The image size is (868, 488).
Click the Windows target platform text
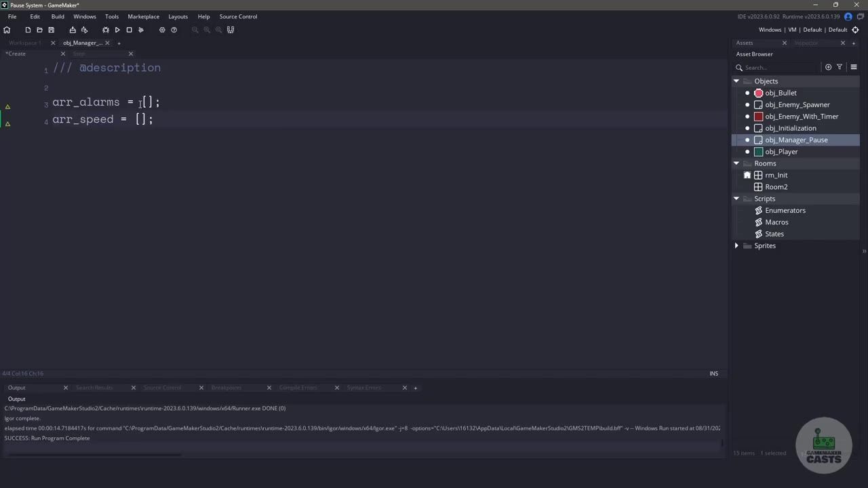[x=770, y=30]
